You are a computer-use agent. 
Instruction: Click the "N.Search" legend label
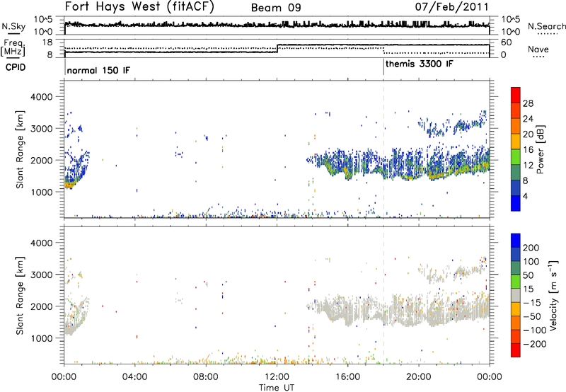pyautogui.click(x=546, y=26)
